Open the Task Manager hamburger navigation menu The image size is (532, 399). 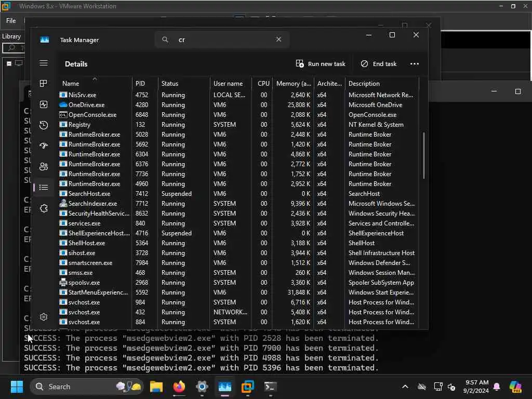point(44,63)
